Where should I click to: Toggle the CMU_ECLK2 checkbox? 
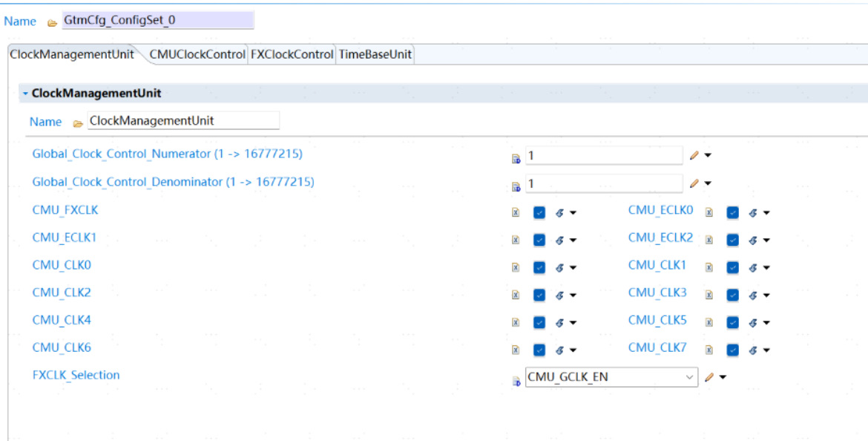(x=732, y=240)
